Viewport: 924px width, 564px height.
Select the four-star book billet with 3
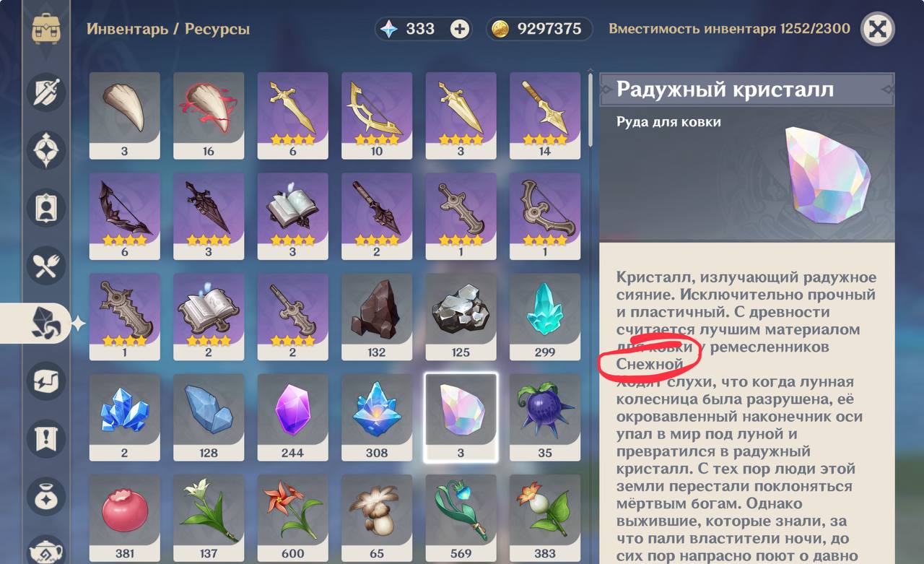click(292, 216)
